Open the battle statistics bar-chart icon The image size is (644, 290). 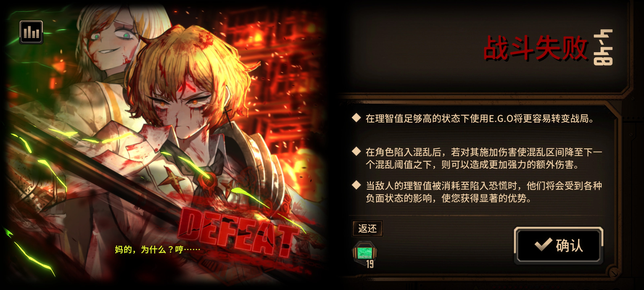[31, 32]
